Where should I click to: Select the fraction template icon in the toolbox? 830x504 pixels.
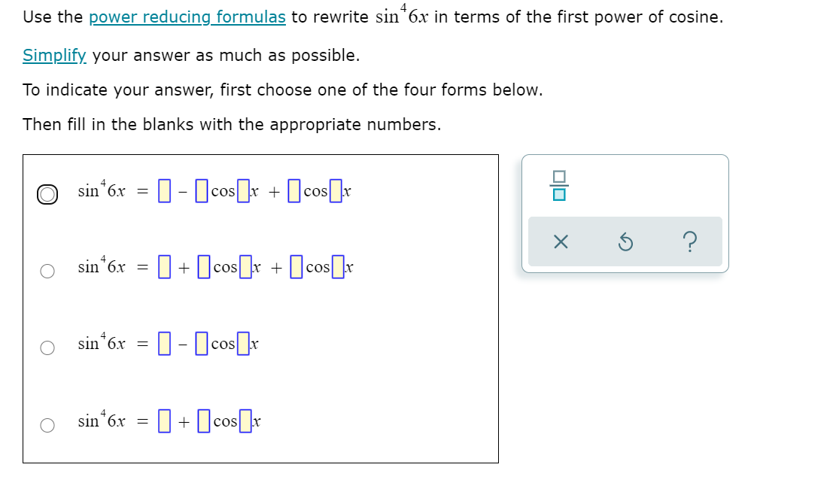pyautogui.click(x=561, y=184)
